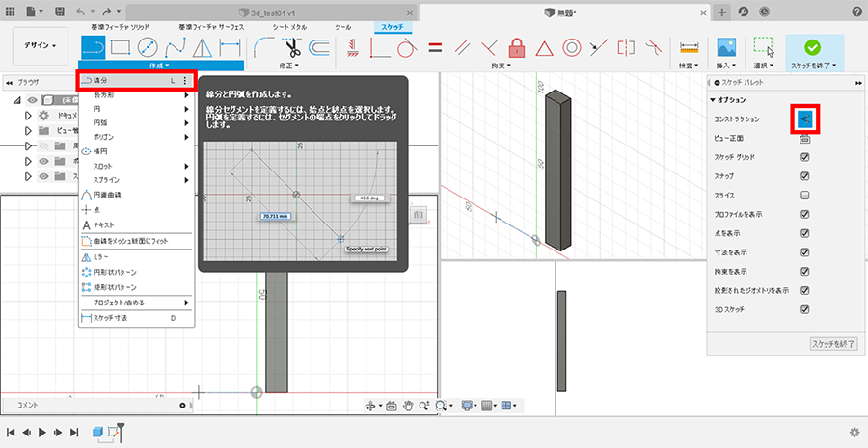
Task: Apply the Perpendicular constraint
Action: tap(489, 47)
